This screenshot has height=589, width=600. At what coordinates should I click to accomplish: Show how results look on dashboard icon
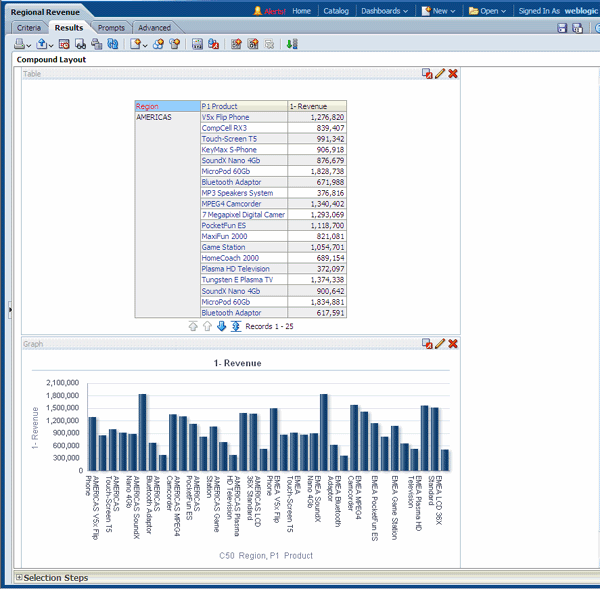(80, 44)
